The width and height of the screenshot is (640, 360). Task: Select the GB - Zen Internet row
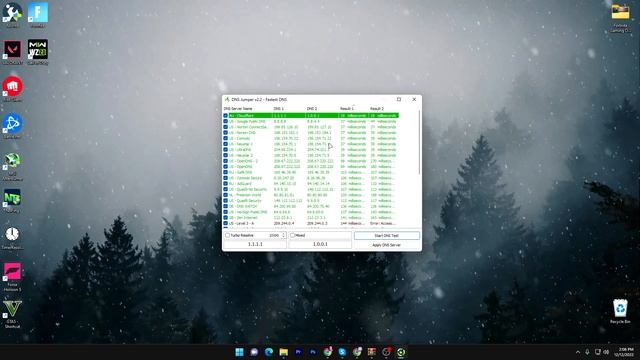click(x=311, y=218)
